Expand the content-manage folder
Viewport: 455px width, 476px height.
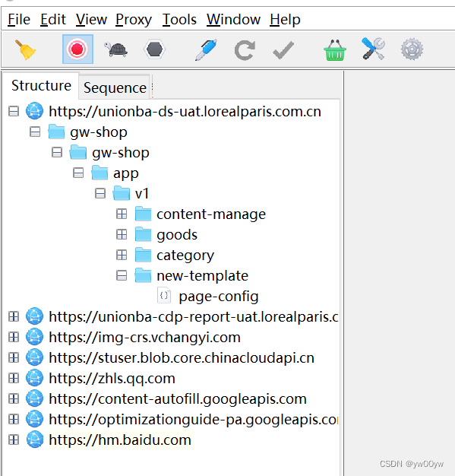[122, 214]
